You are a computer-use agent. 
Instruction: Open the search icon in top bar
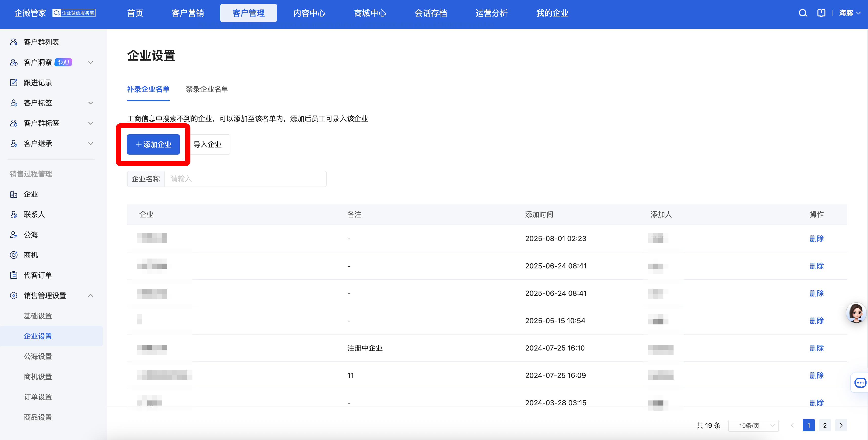point(803,13)
